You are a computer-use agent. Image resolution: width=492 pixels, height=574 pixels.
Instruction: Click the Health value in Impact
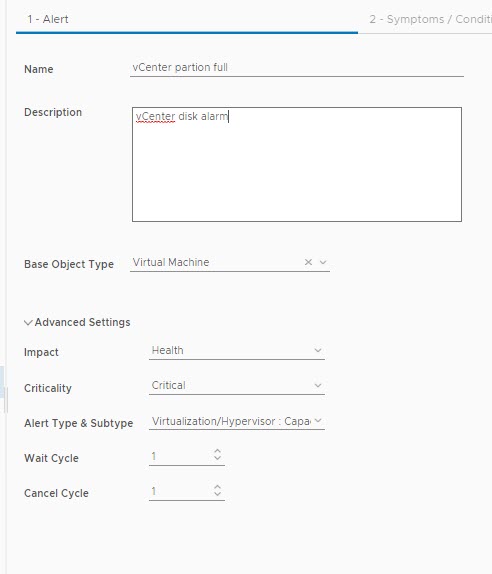pos(167,350)
